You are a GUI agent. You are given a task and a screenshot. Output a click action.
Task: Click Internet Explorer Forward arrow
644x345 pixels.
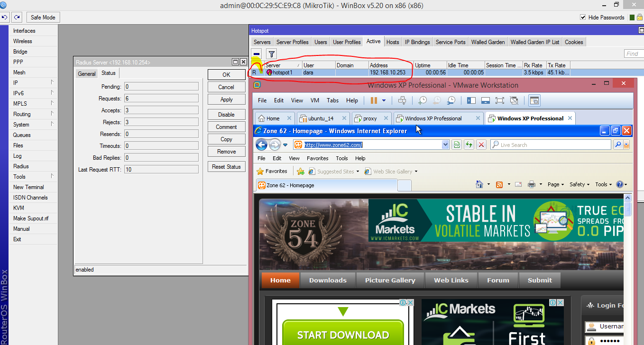(275, 145)
